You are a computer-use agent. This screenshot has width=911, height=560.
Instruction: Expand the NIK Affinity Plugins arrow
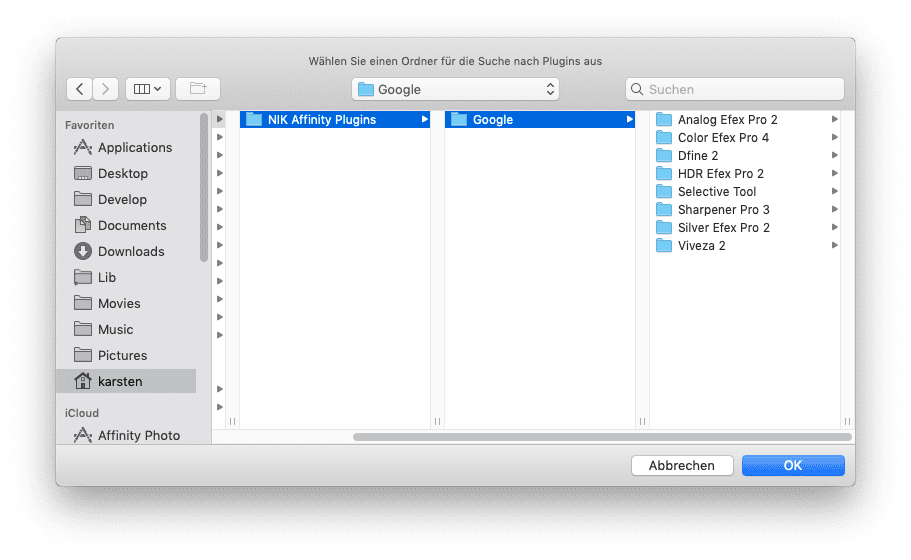click(x=425, y=120)
